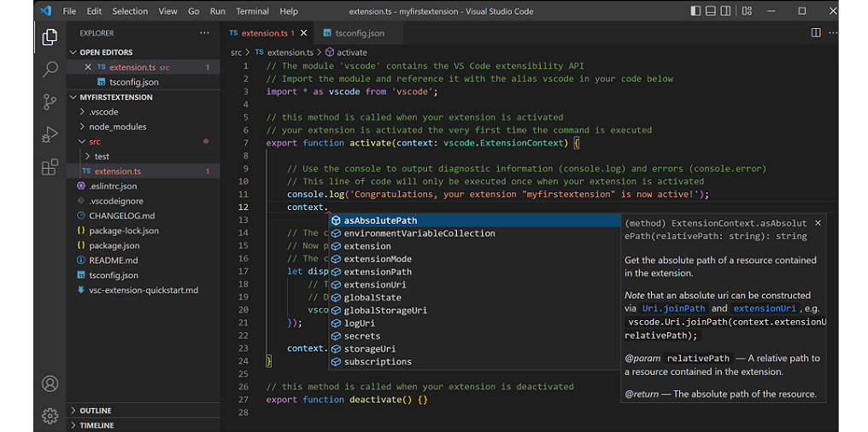Open .eslintrc.json file
The image size is (868, 432).
143,186
